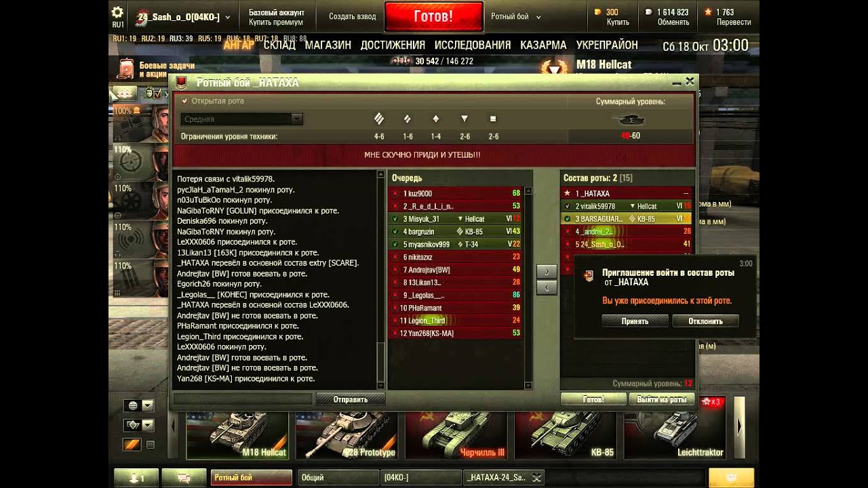Click the gold coins balance icon
Screen dimensions: 868x488
[x=597, y=12]
